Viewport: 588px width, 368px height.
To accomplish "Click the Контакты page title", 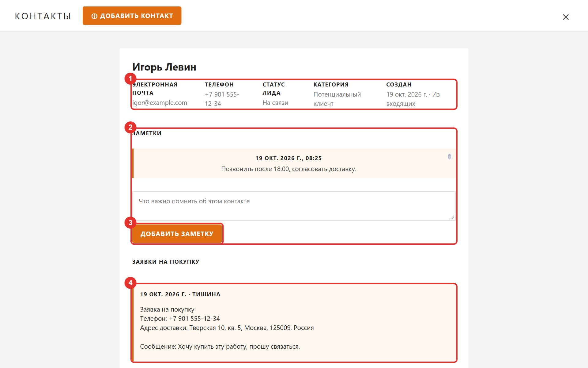I will (x=43, y=16).
